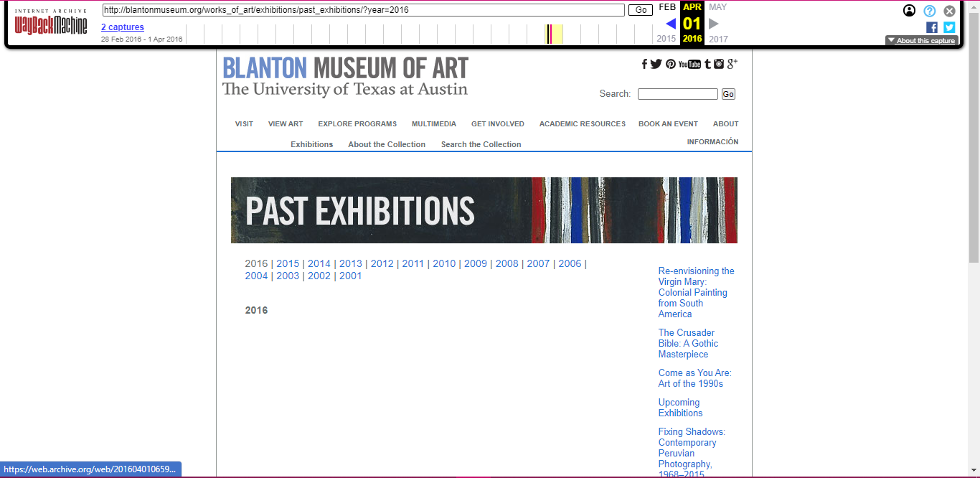This screenshot has width=980, height=478.
Task: Open Re-envisioning the Virgin Mary exhibition link
Action: [x=697, y=292]
